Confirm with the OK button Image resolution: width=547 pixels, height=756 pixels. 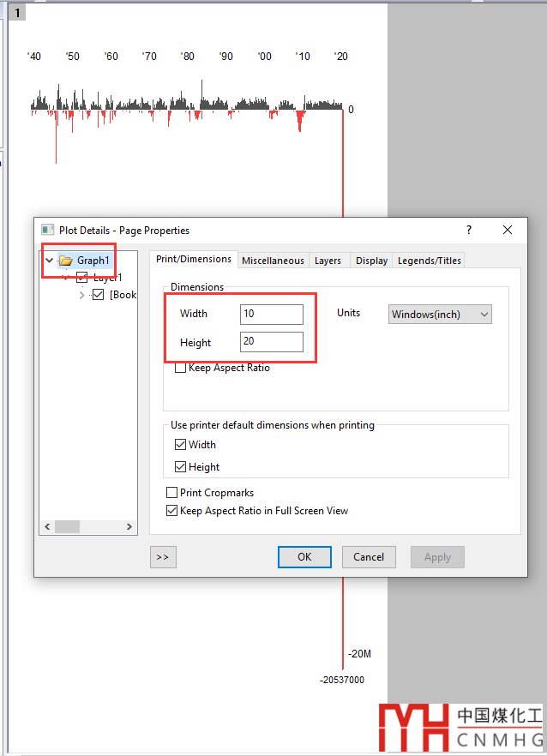(x=304, y=557)
